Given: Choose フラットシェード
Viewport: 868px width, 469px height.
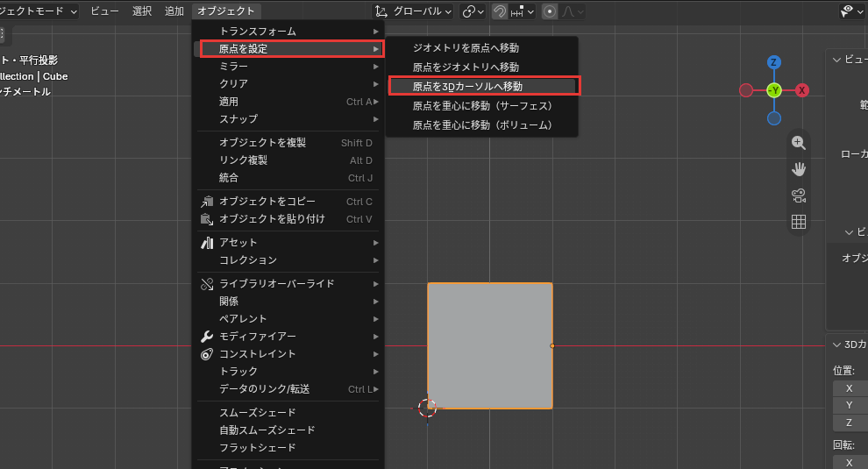Looking at the screenshot, I should (x=288, y=447).
